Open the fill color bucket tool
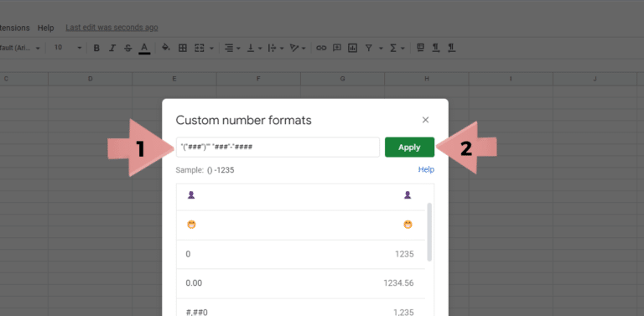 pyautogui.click(x=166, y=48)
